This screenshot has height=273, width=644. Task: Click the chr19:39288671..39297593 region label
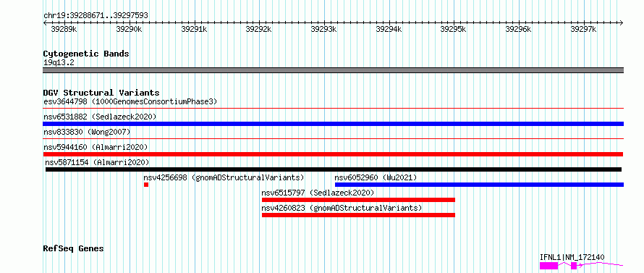[x=96, y=16]
